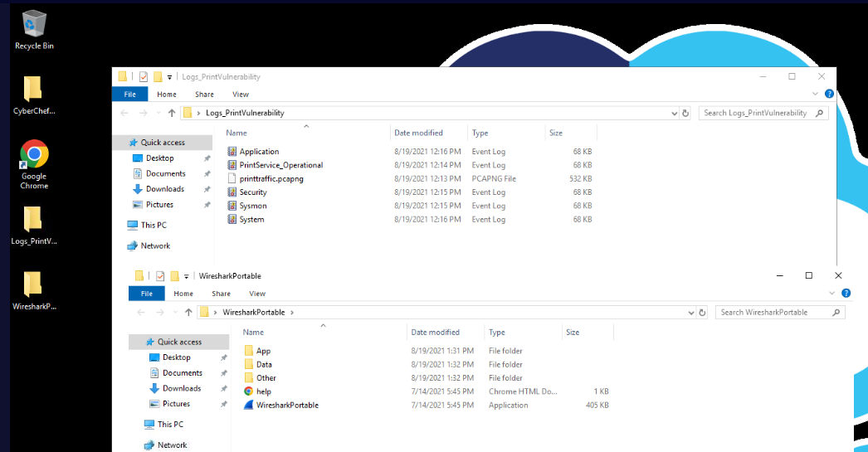Select the Security event log icon

pos(232,192)
